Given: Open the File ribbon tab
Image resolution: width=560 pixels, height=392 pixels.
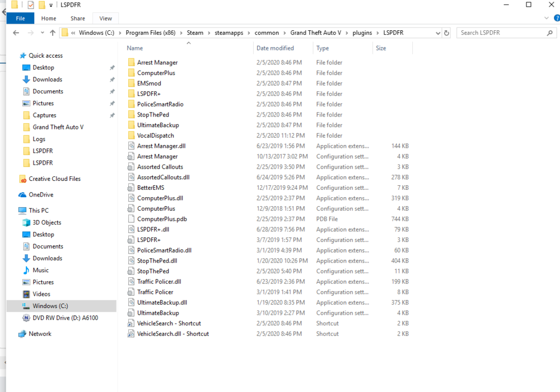Looking at the screenshot, I should pos(20,18).
